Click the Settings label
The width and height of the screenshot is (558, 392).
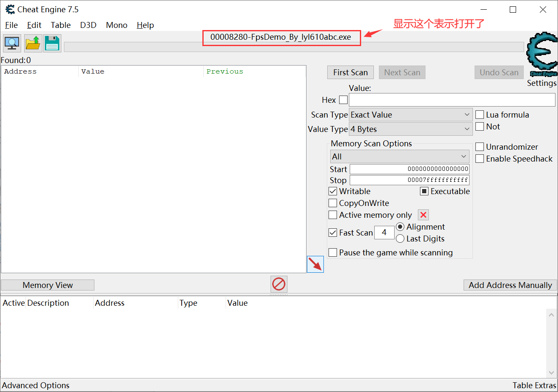(x=541, y=83)
